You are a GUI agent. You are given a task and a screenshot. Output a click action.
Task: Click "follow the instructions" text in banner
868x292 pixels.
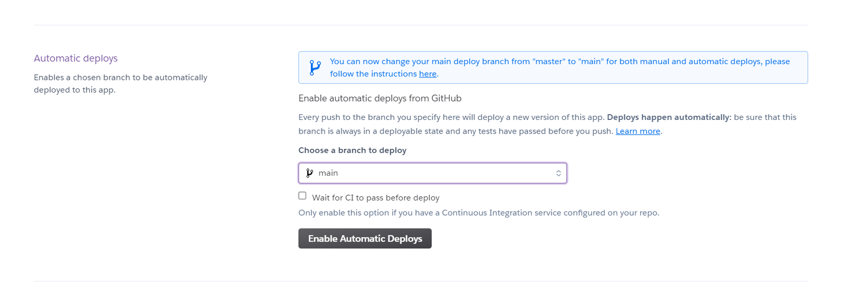374,74
